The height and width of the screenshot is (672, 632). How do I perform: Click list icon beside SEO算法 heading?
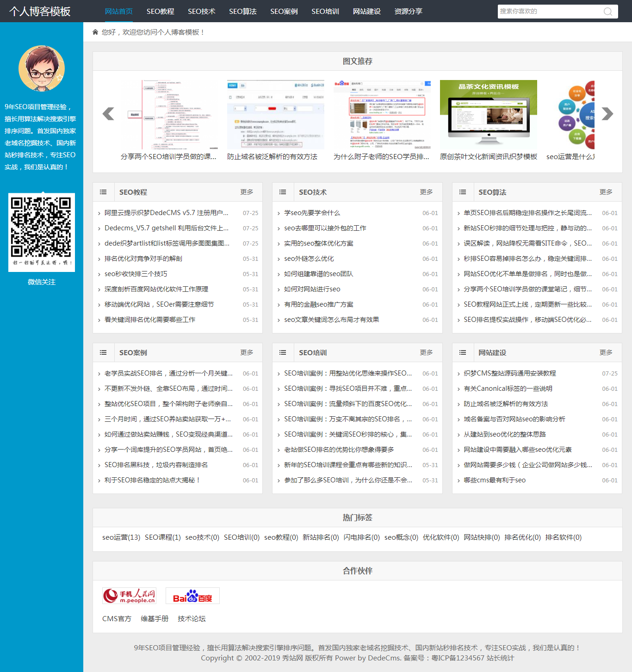[x=462, y=192]
